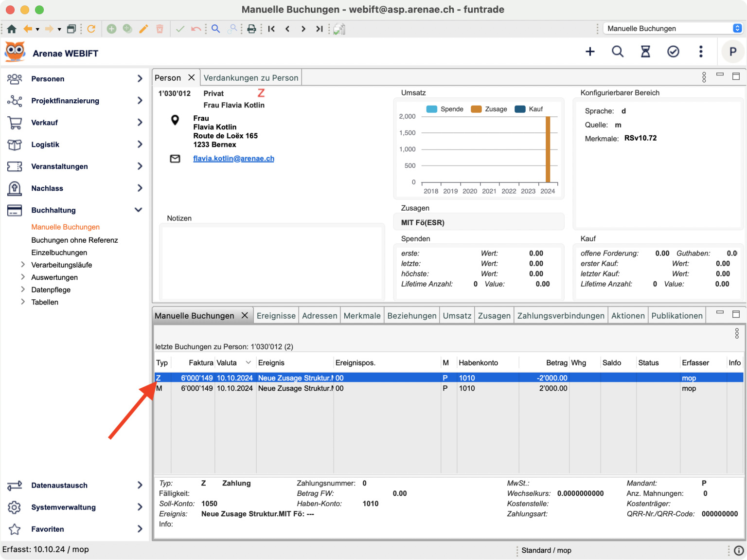Switch to the Ereignisse tab

[276, 316]
